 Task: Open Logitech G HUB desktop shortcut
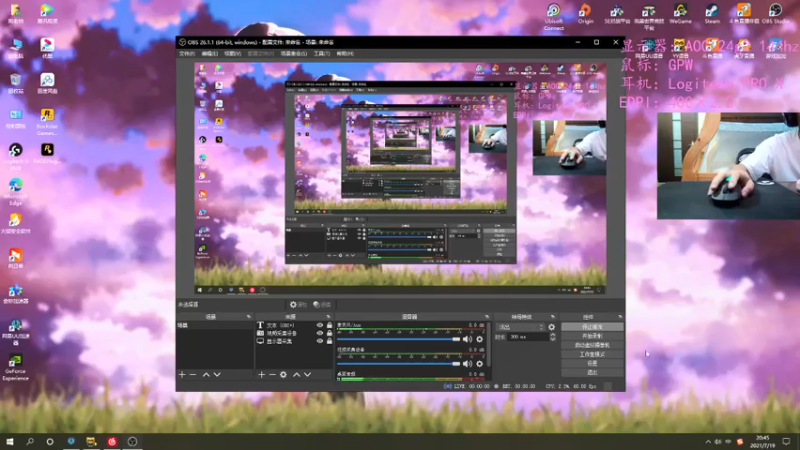coord(15,157)
